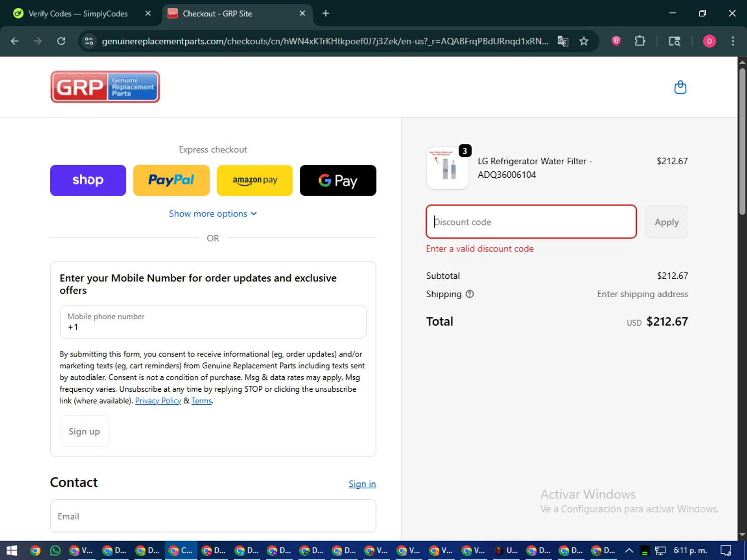The image size is (747, 560).
Task: Click the taskbar clock showing 6:11 p. m.
Action: (690, 550)
